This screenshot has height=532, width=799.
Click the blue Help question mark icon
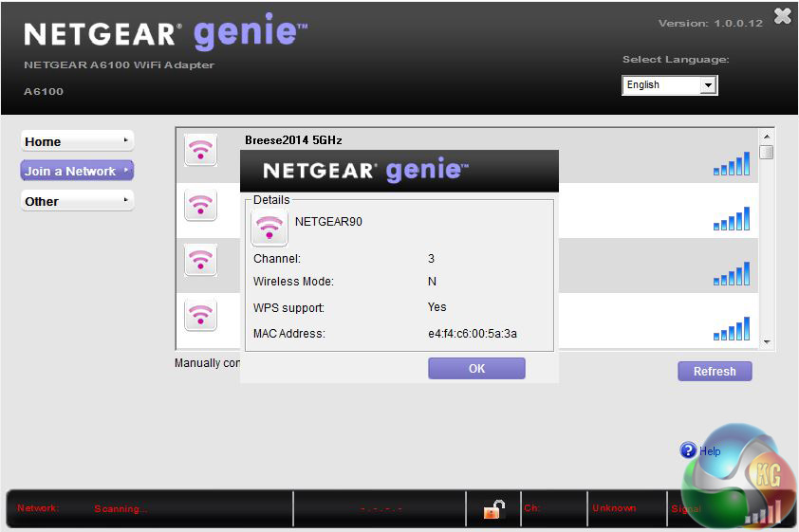(x=689, y=451)
